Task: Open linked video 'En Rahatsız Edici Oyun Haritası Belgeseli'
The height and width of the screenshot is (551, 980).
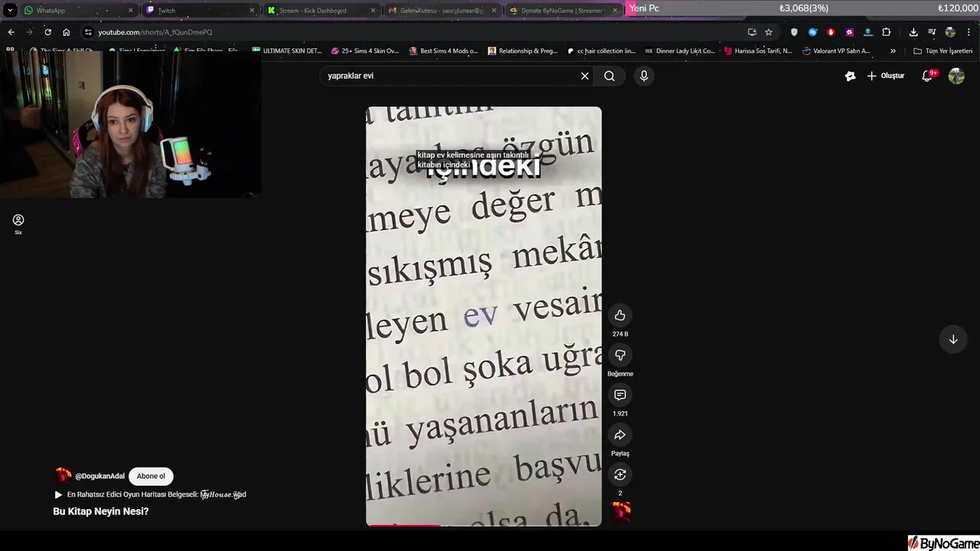Action: point(150,494)
